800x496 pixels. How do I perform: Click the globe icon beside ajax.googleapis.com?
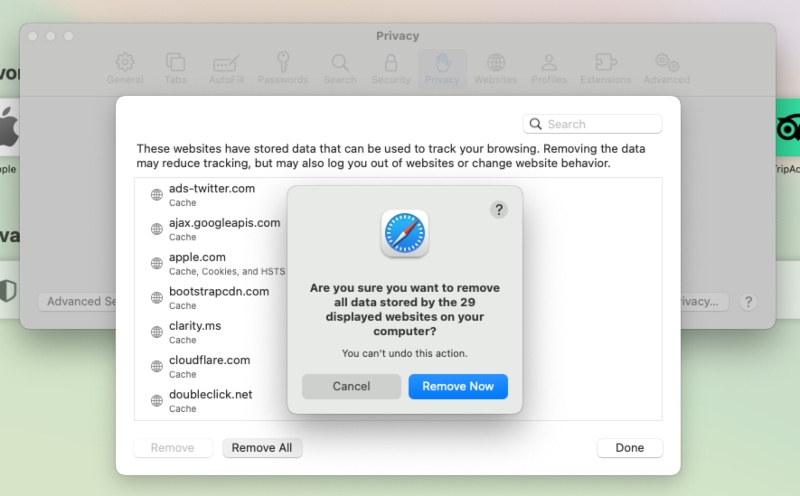(x=157, y=229)
